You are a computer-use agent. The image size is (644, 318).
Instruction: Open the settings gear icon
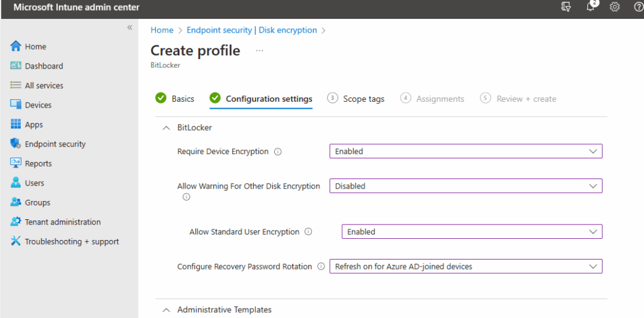pyautogui.click(x=614, y=7)
